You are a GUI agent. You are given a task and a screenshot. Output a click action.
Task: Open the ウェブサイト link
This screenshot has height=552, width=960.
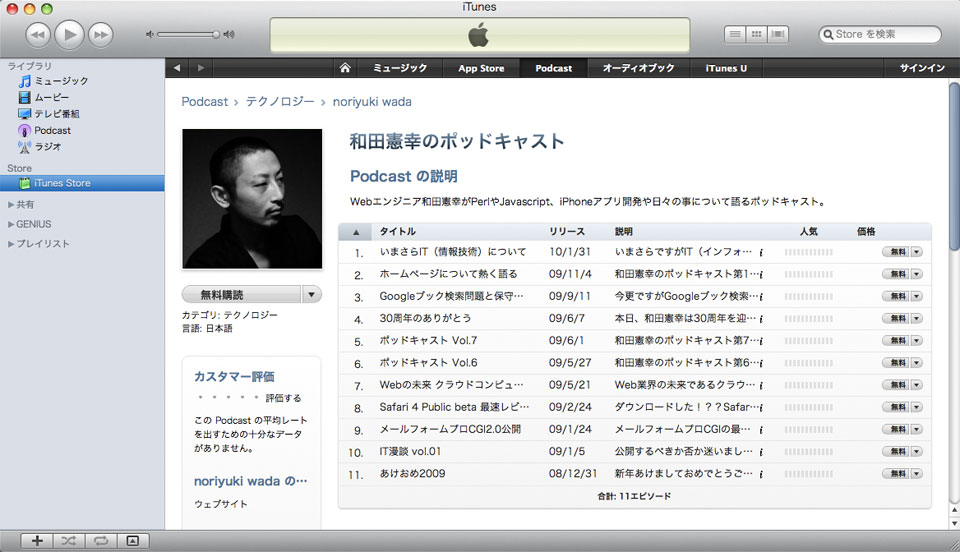coord(221,504)
